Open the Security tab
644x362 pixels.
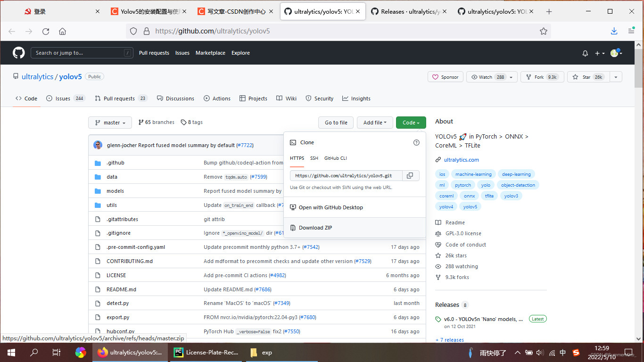coord(319,99)
